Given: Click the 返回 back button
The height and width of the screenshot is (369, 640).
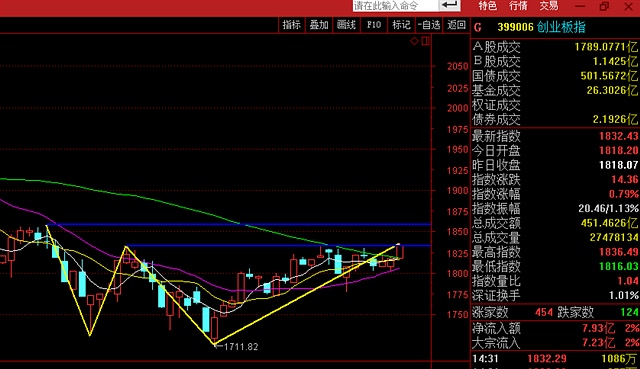Looking at the screenshot, I should click(x=456, y=25).
